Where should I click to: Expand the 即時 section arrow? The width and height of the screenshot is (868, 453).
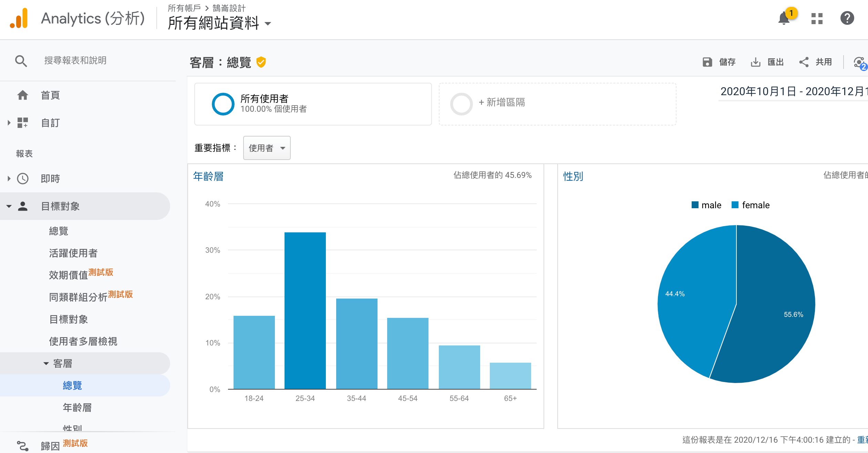pyautogui.click(x=9, y=179)
